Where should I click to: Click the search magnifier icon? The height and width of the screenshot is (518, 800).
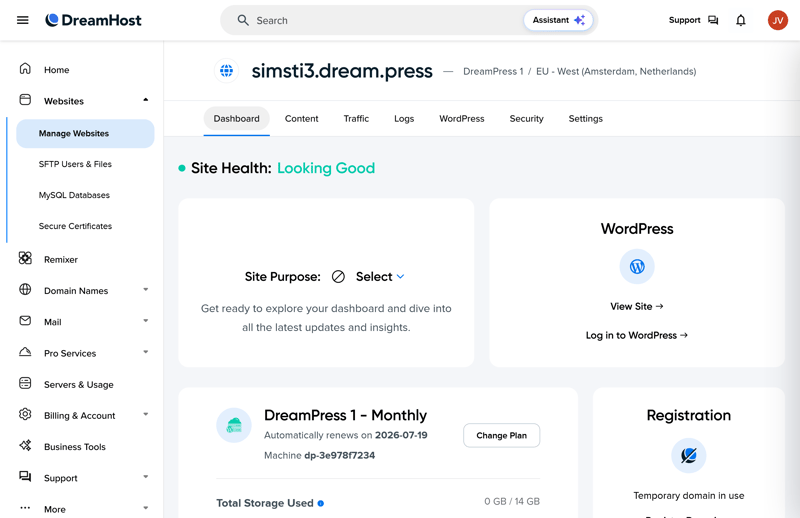[x=243, y=20]
